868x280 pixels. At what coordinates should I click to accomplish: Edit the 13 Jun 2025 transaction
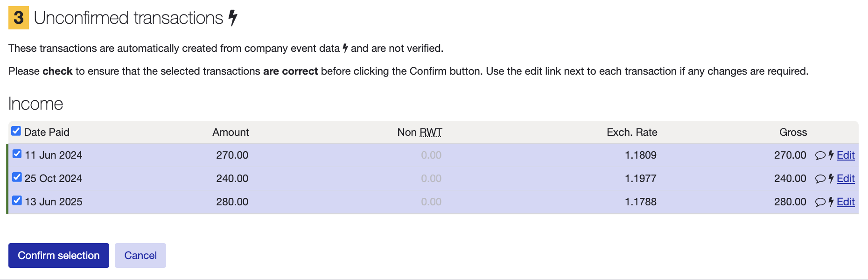coord(846,202)
